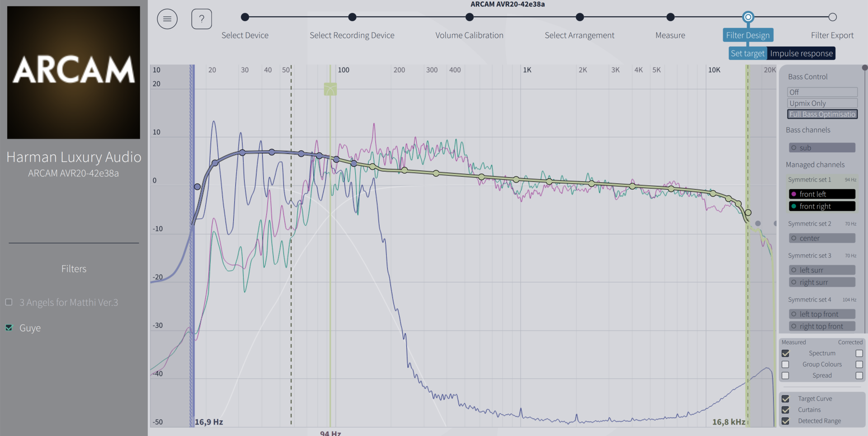Switch to the Impulse response tab
This screenshot has width=868, height=436.
pyautogui.click(x=801, y=53)
